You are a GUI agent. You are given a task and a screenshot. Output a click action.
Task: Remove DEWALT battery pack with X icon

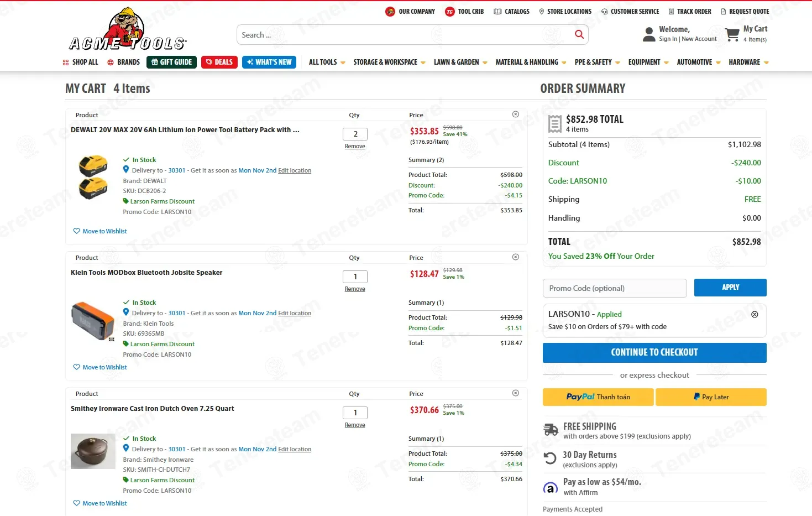point(516,114)
